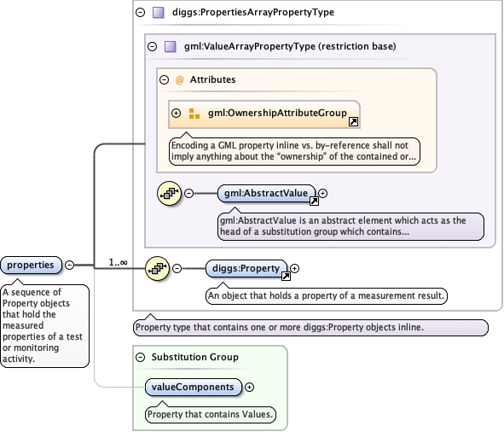Select the diggs:Property element node

point(246,268)
